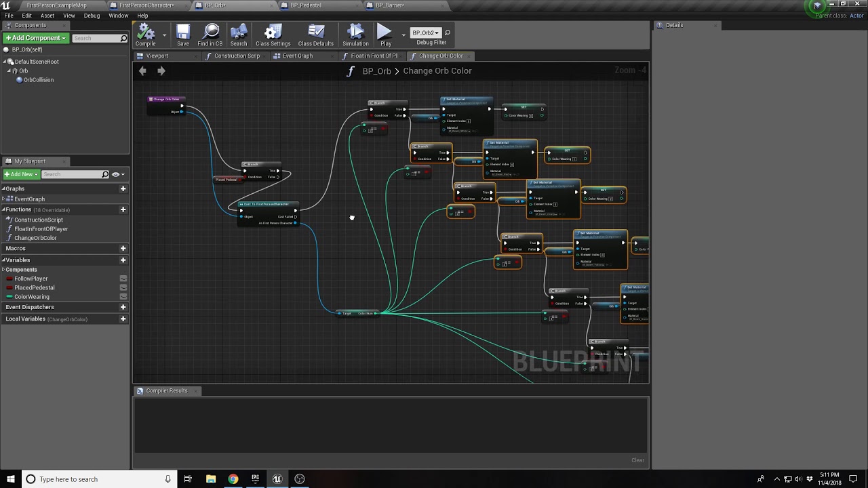Expand the EventGraph tree entry
Viewport: 868px width, 488px height.
[3, 199]
